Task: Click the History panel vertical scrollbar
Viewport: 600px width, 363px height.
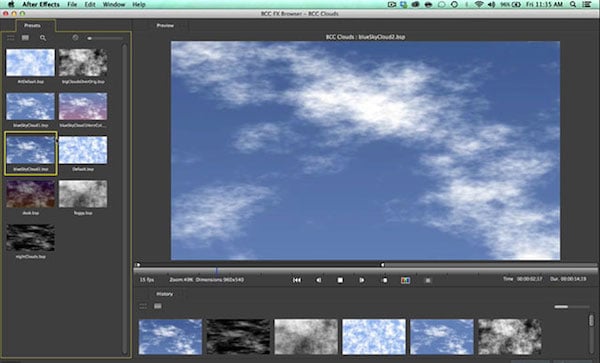Action: click(592, 335)
